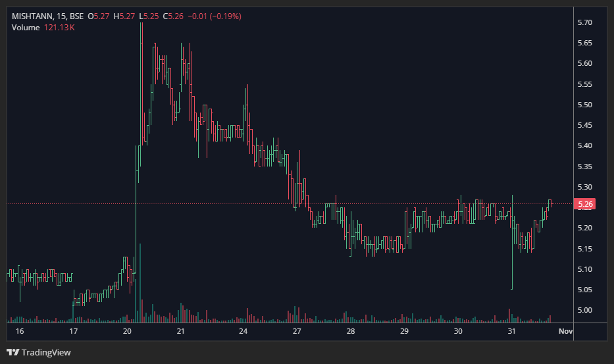Click the Volume value 121.13K
614x364 pixels.
tap(59, 28)
